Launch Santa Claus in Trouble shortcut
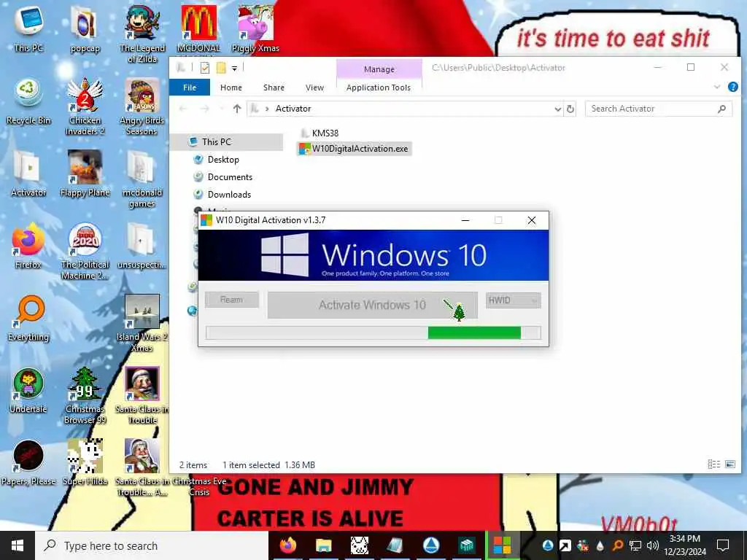This screenshot has height=560, width=747. coord(142,395)
